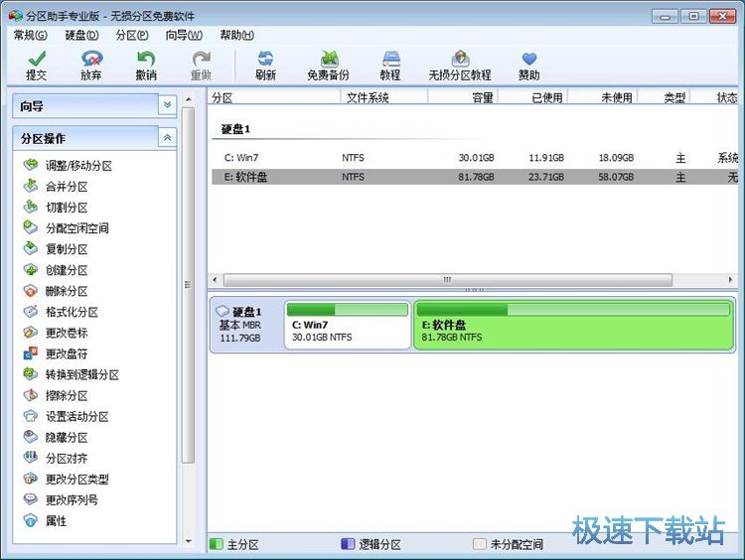Click the 放弃 (Discard) toolbar icon
The height and width of the screenshot is (560, 745).
(91, 66)
